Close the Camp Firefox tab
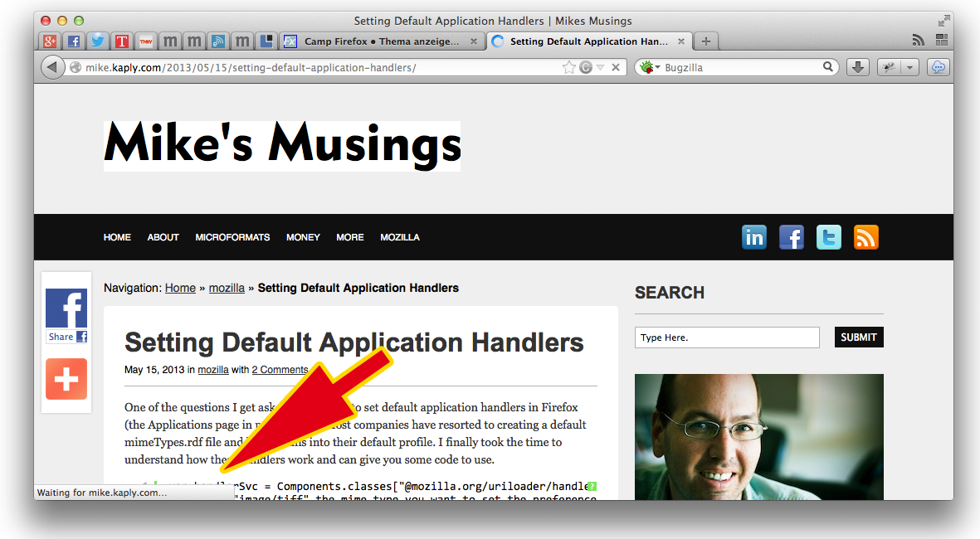 pos(474,41)
